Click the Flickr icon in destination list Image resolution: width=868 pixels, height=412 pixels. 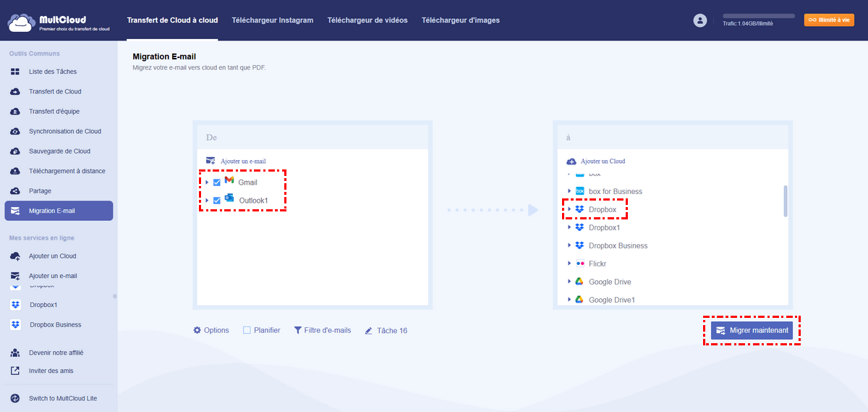point(579,264)
